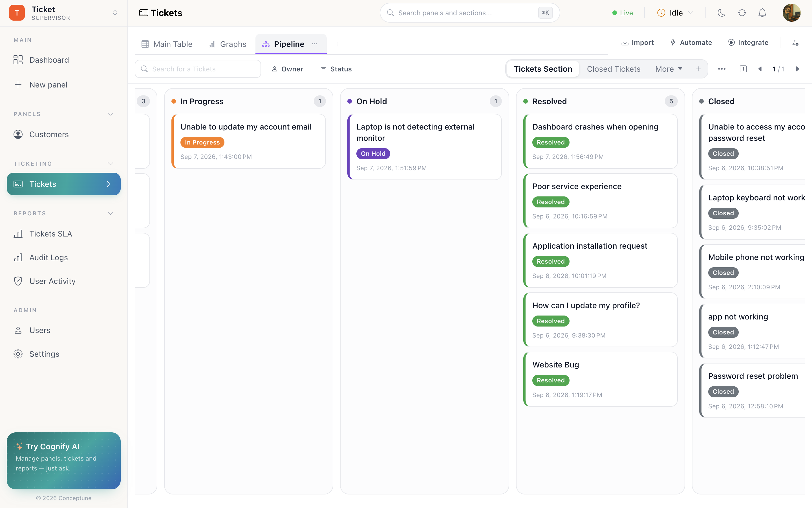This screenshot has height=508, width=812.
Task: Click the refresh sync icon
Action: point(742,13)
